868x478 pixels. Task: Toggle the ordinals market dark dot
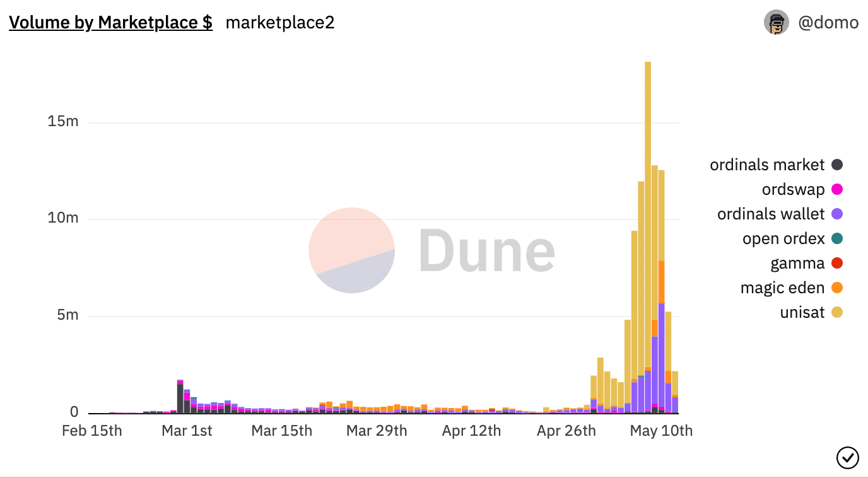tap(837, 165)
